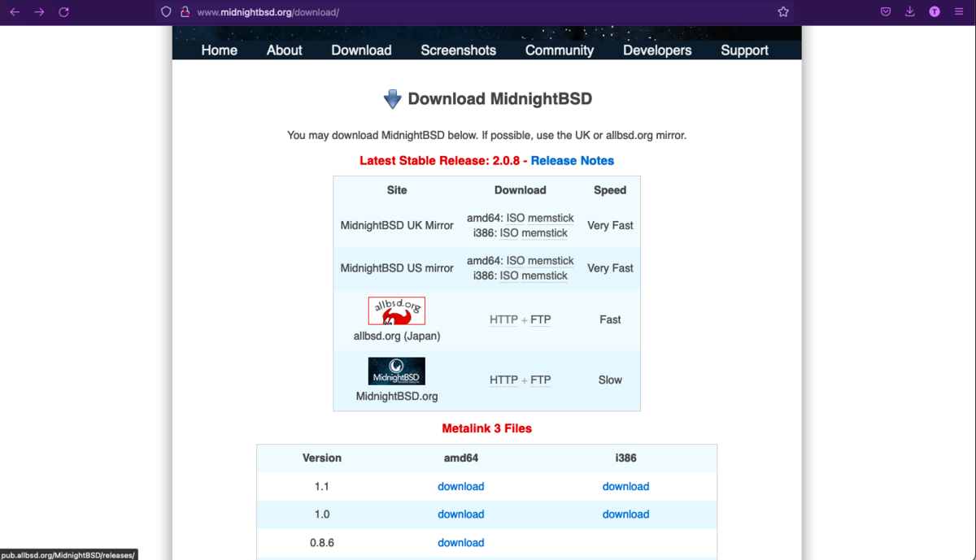Image resolution: width=976 pixels, height=560 pixels.
Task: Open the downloads panel
Action: coord(909,11)
